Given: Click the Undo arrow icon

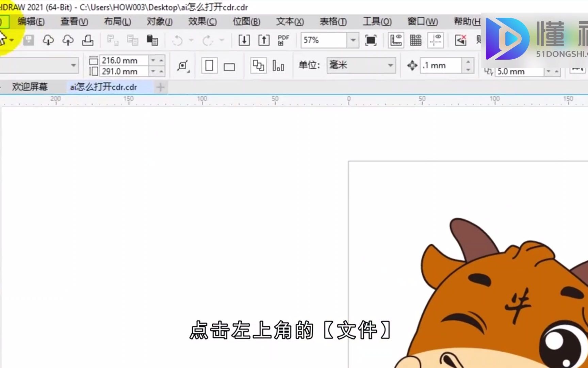Looking at the screenshot, I should 177,41.
